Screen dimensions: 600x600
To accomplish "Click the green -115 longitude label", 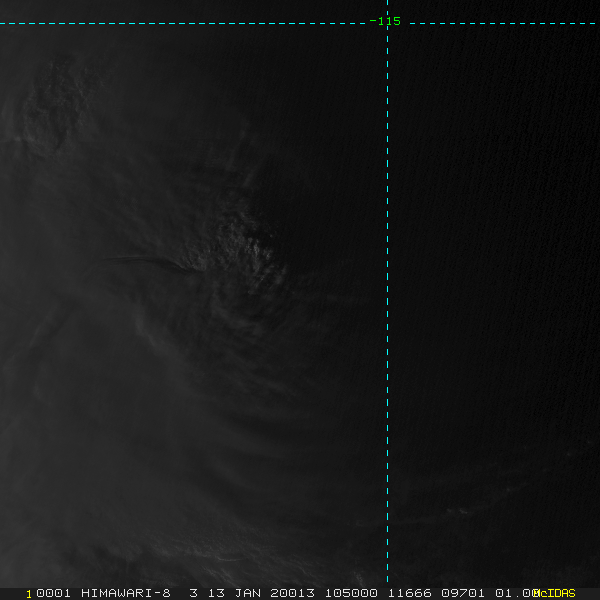I will tap(385, 21).
